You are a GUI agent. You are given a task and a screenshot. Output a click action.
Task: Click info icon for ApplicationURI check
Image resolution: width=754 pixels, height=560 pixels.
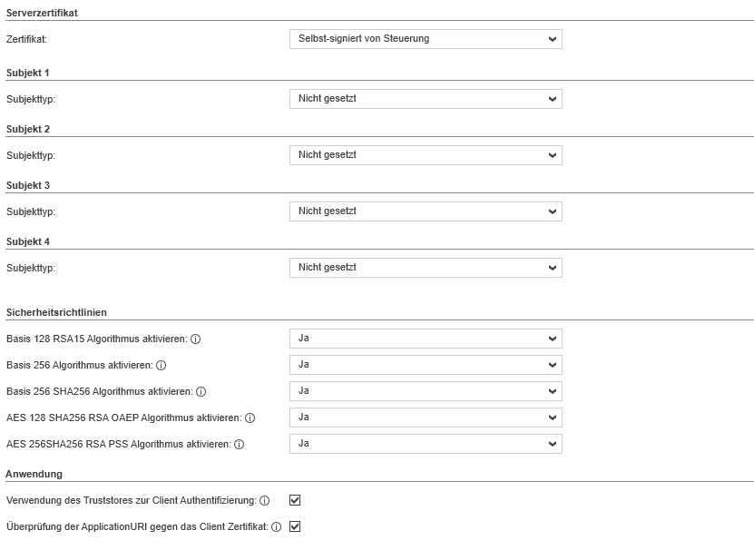tap(276, 526)
